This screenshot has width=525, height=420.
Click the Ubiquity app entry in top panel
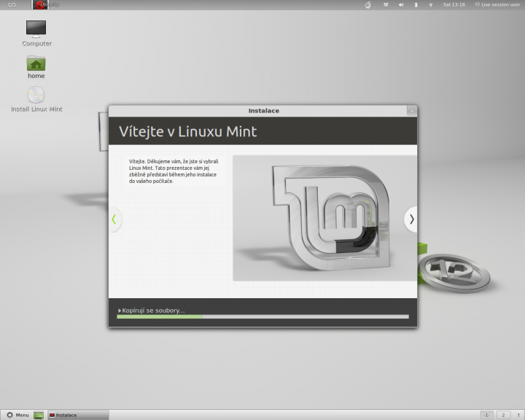coord(46,4)
